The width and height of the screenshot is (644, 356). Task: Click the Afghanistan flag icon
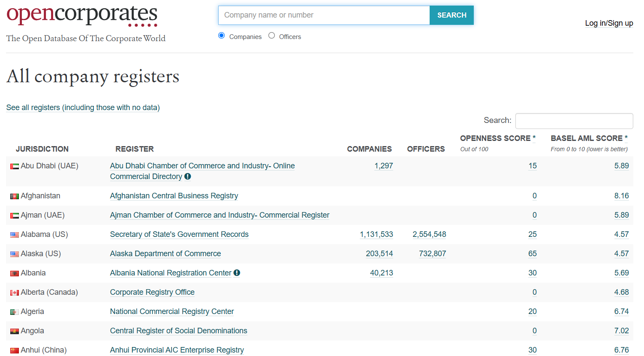(15, 196)
